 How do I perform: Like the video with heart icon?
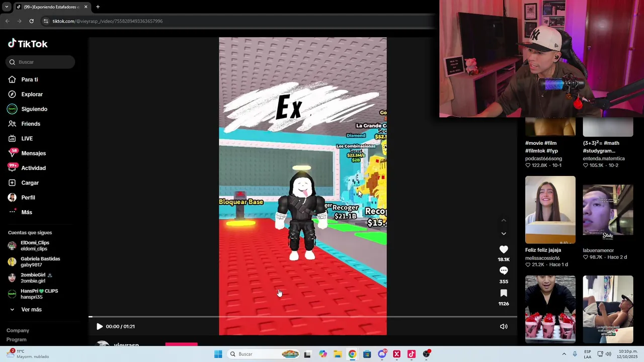pyautogui.click(x=504, y=249)
